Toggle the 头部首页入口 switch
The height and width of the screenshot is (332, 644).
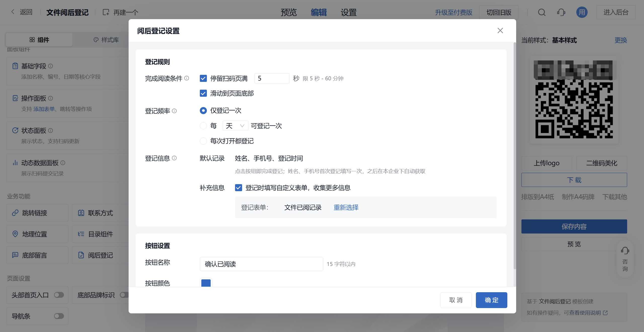[x=59, y=295]
